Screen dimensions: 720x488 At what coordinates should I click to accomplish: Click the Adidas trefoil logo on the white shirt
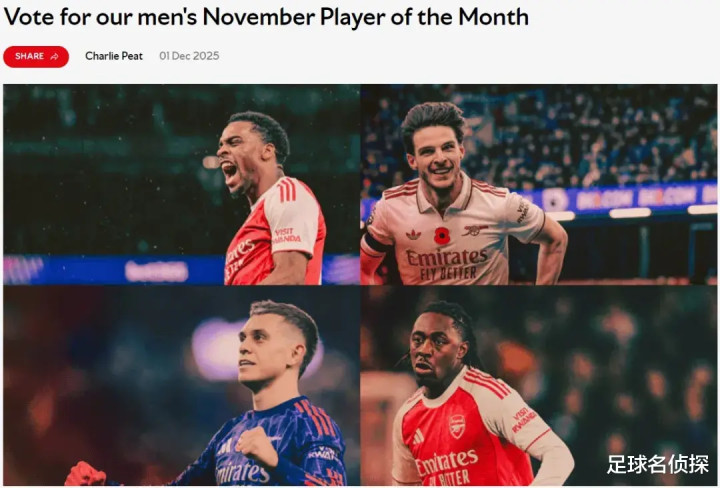pyautogui.click(x=414, y=234)
